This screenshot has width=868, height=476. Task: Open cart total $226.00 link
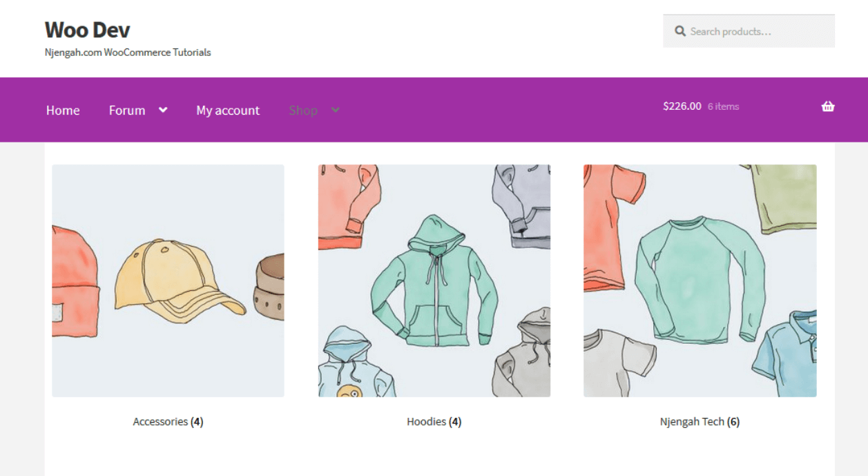(x=682, y=106)
